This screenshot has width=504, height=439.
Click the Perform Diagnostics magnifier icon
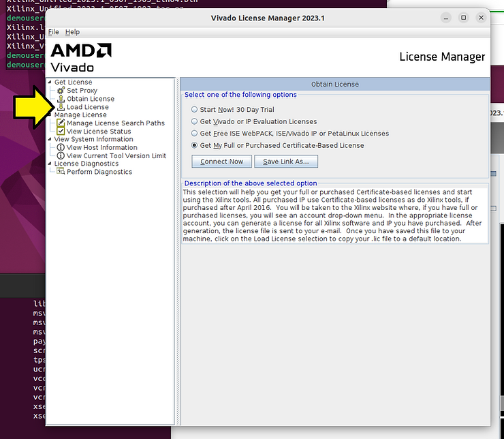click(61, 172)
